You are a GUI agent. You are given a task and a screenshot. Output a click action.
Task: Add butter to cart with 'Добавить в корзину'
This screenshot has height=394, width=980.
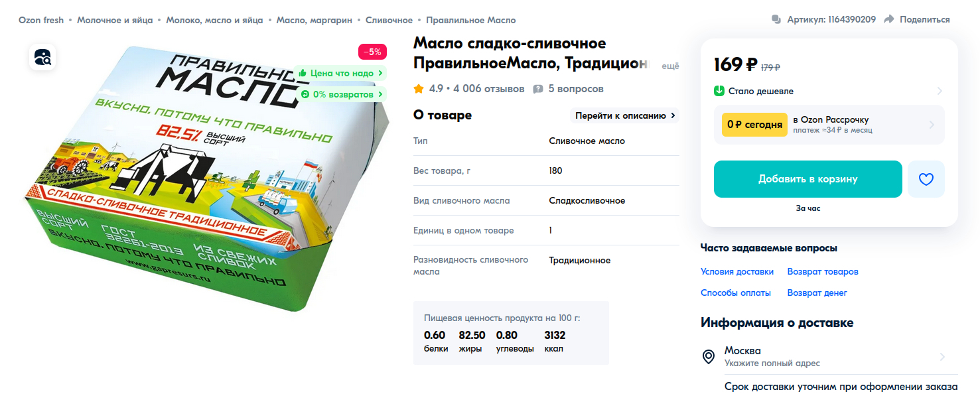[x=808, y=179]
